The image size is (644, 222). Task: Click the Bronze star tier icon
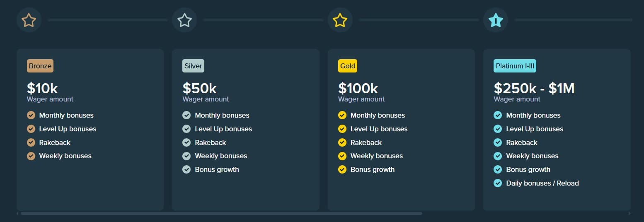(x=29, y=20)
